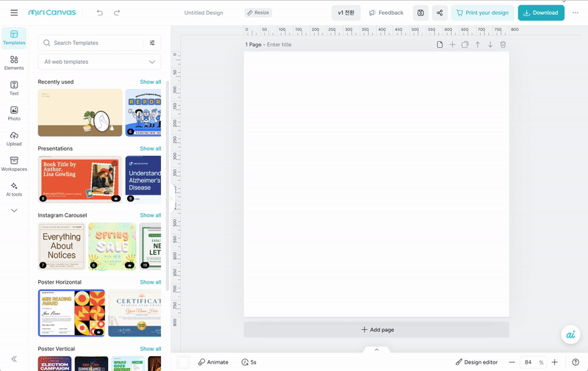Open the more options ellipsis menu

[x=576, y=12]
